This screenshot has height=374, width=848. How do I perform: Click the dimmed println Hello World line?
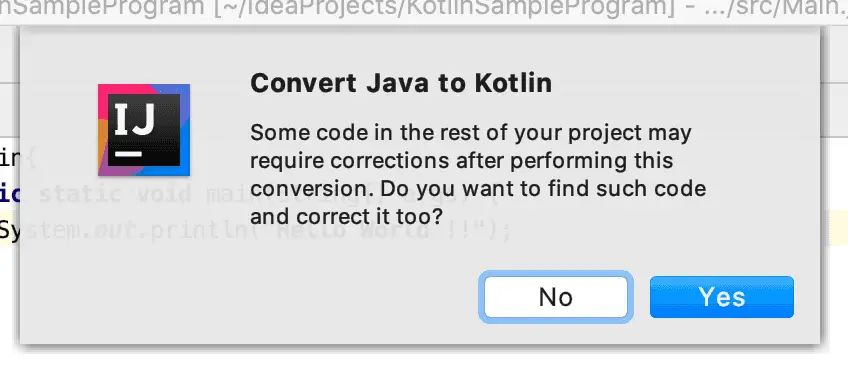point(265,231)
